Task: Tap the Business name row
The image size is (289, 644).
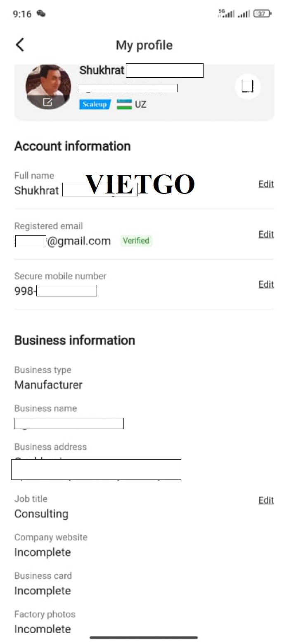Action: [144, 416]
